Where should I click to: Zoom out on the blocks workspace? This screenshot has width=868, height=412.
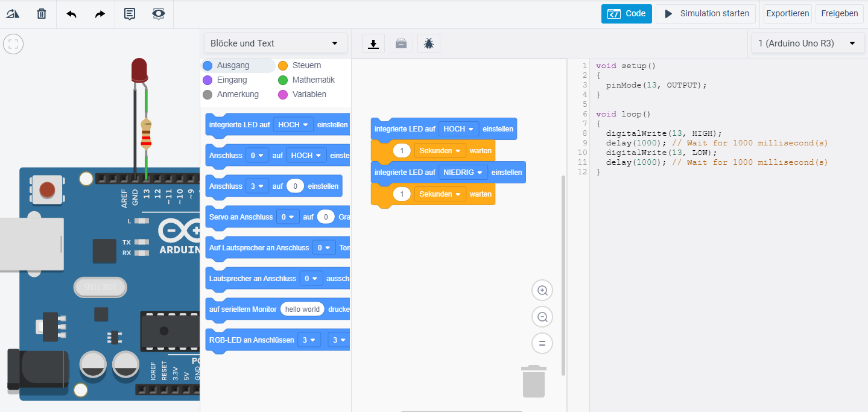coord(542,317)
